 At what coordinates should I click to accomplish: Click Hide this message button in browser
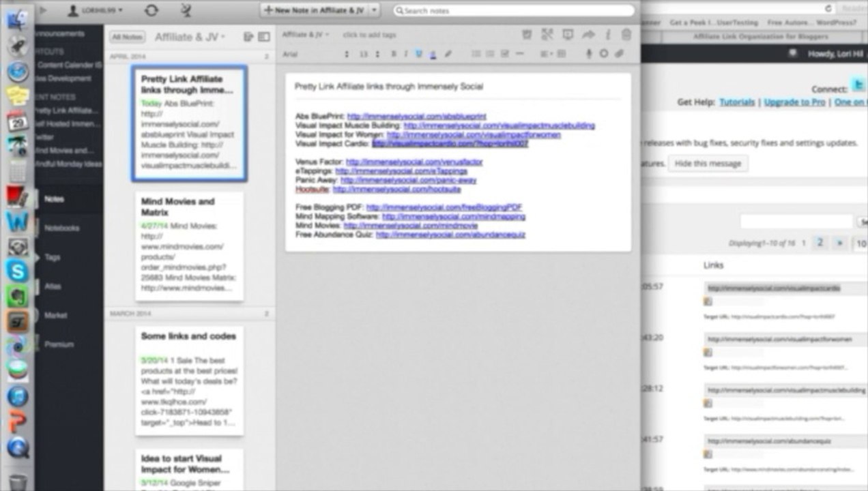click(x=708, y=164)
